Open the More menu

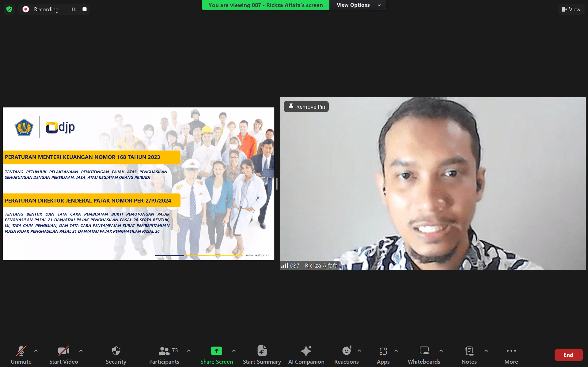(x=511, y=355)
